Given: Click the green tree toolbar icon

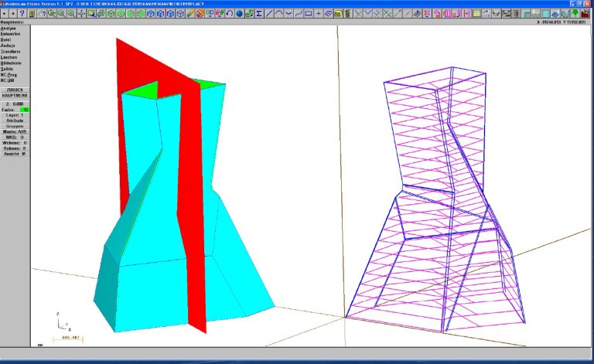Looking at the screenshot, I should click(x=575, y=13).
